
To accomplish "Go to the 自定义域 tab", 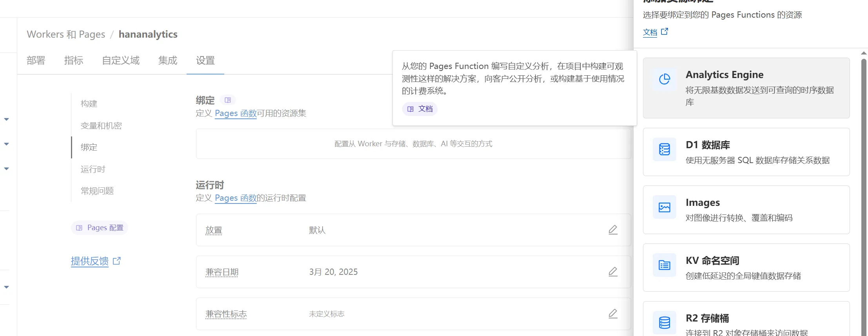I will 121,60.
